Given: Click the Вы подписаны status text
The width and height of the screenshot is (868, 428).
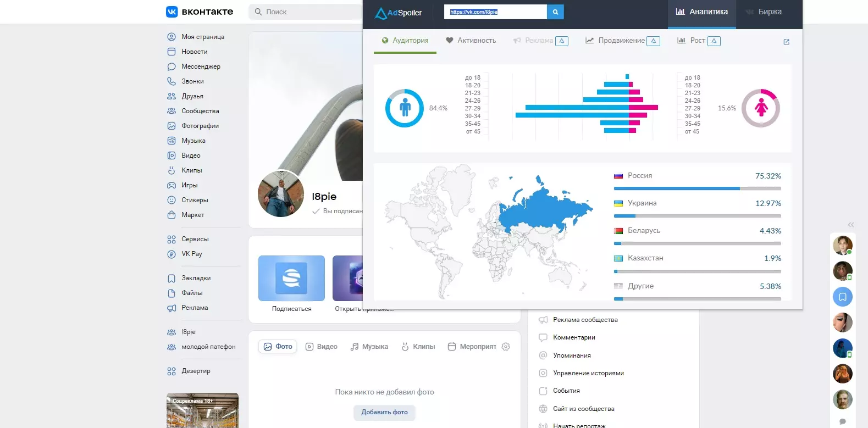Looking at the screenshot, I should (342, 211).
